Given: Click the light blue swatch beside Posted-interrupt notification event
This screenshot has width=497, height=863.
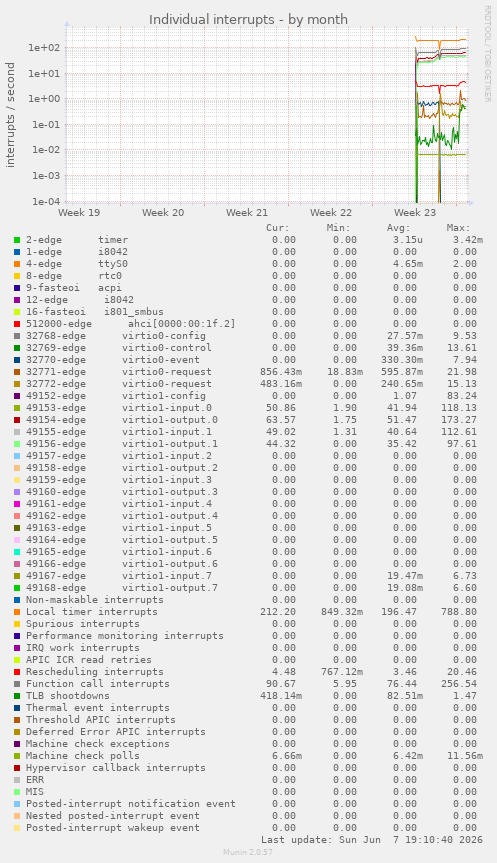Looking at the screenshot, I should [x=17, y=804].
